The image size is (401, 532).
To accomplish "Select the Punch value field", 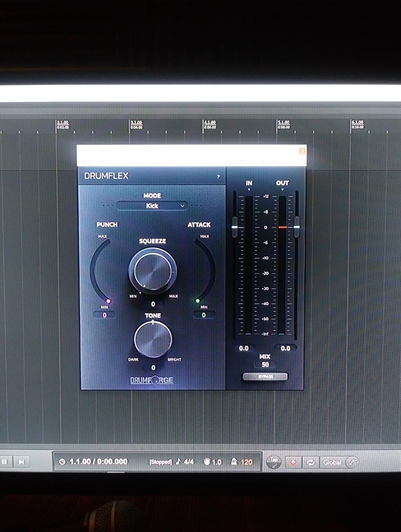I will pos(105,315).
